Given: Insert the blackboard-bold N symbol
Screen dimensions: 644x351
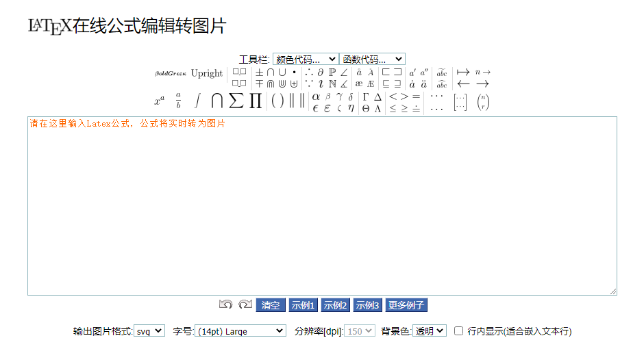Looking at the screenshot, I should (333, 84).
